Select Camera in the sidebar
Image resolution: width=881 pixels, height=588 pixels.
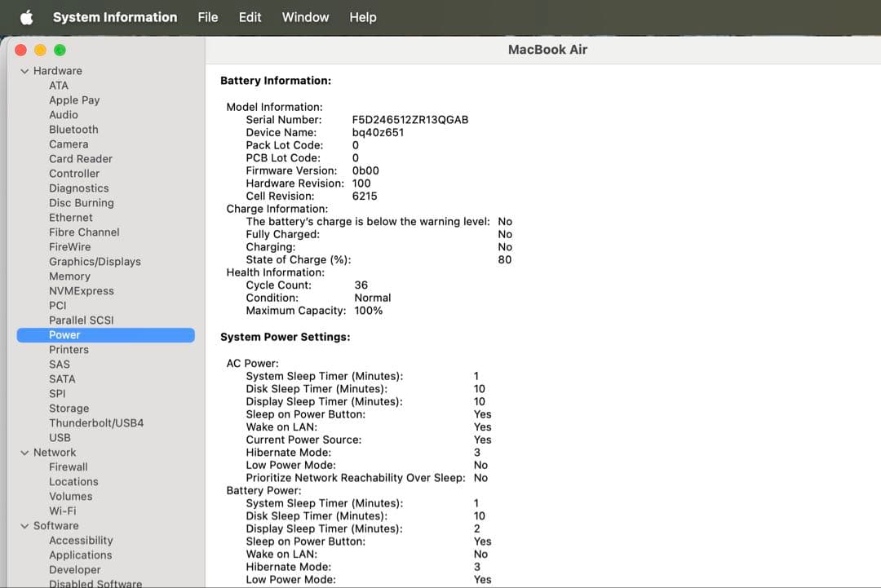pyautogui.click(x=69, y=144)
